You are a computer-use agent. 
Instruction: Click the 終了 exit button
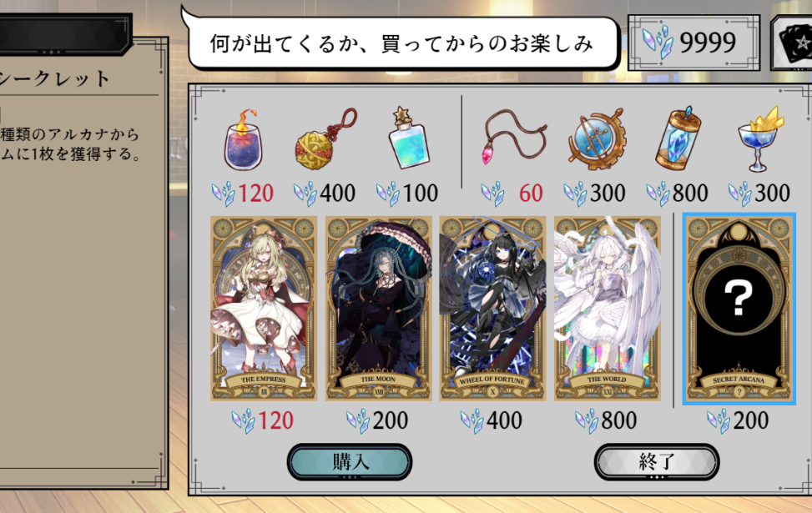point(657,462)
